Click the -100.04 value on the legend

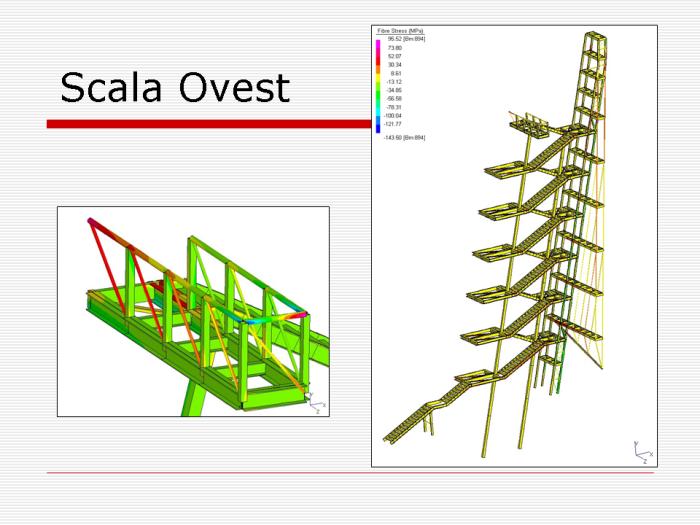(x=393, y=115)
